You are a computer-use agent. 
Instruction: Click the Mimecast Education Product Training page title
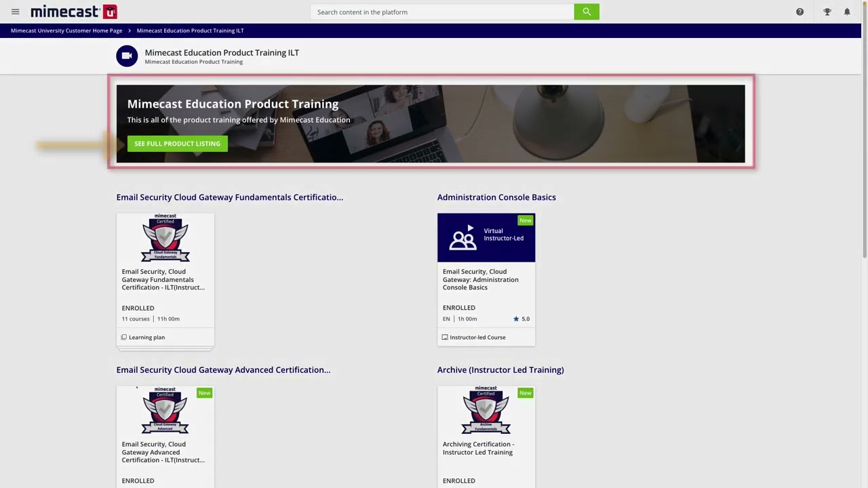[222, 52]
